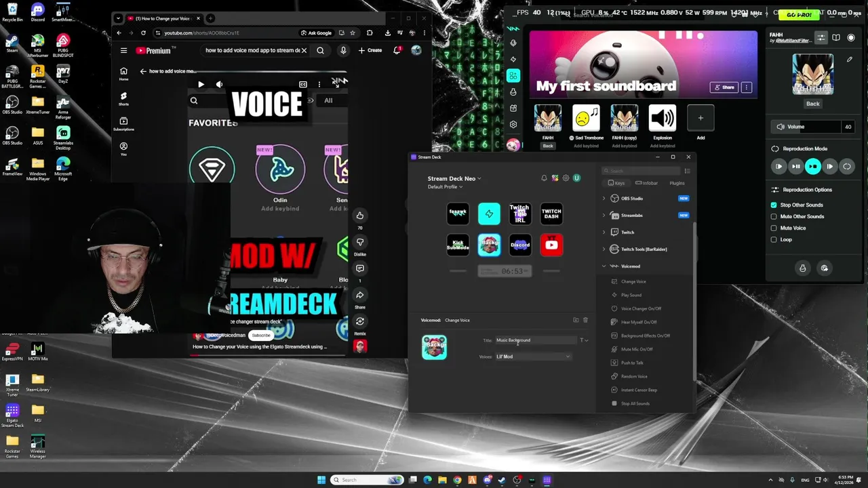Select the Mute Mic On/Off action
Viewport: 868px width, 488px height.
[637, 349]
